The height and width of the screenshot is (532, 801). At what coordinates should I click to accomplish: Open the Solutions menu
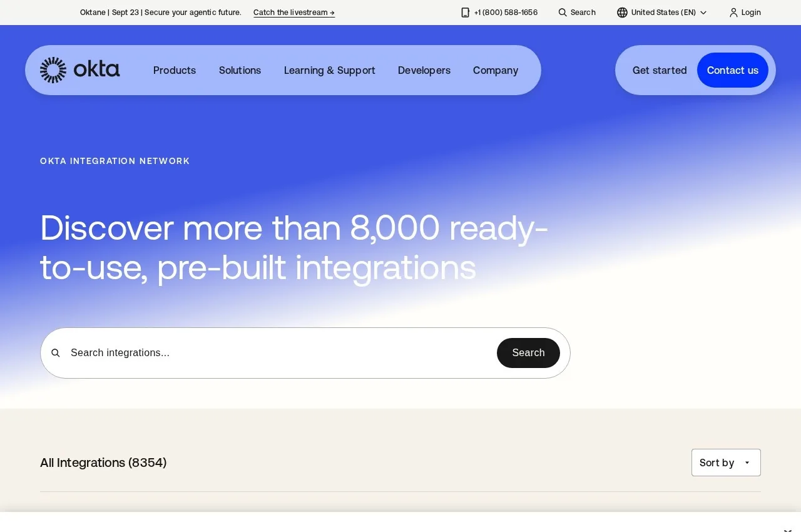click(x=240, y=70)
